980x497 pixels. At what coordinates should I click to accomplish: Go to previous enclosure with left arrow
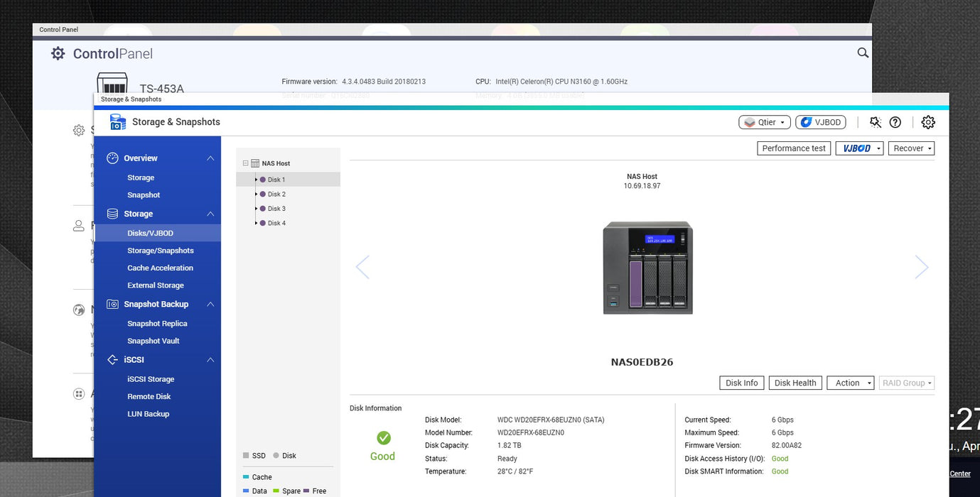click(362, 267)
